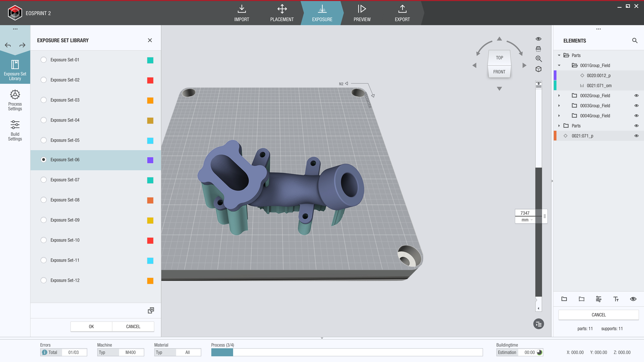Image resolution: width=644 pixels, height=362 pixels.
Task: Open the Build Settings panel
Action: click(x=15, y=130)
